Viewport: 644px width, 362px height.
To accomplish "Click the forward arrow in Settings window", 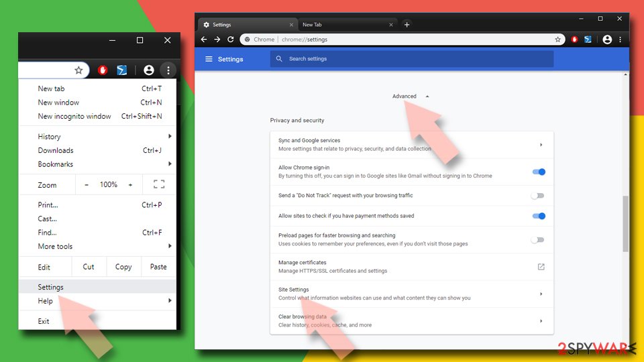I will 217,40.
